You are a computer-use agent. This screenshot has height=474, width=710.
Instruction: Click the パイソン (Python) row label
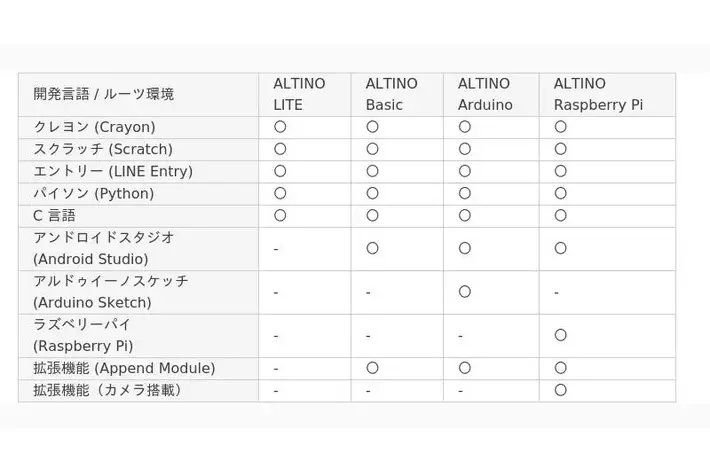click(94, 193)
